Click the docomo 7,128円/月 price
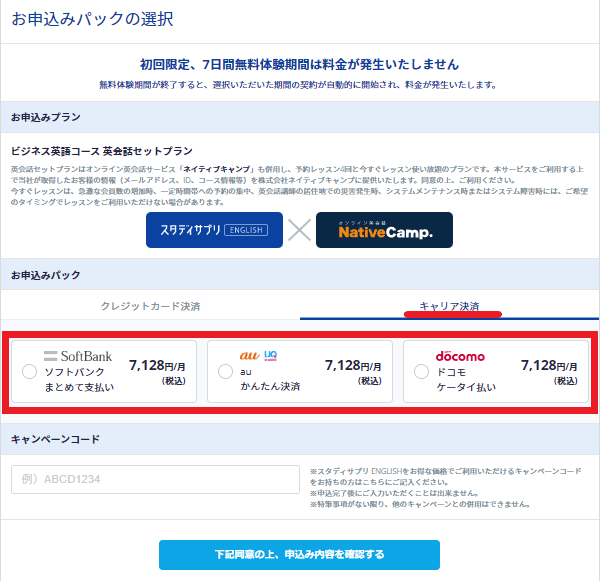The height and width of the screenshot is (581, 600). click(549, 366)
